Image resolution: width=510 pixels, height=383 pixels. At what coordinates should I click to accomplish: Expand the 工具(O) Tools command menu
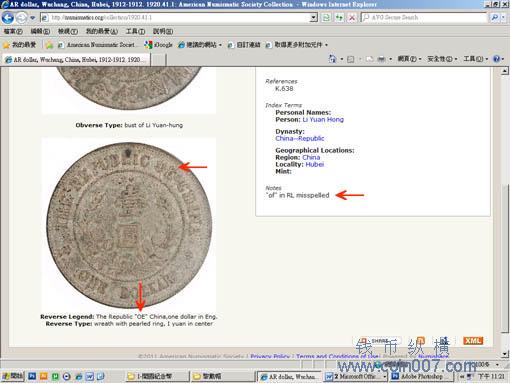(x=475, y=59)
